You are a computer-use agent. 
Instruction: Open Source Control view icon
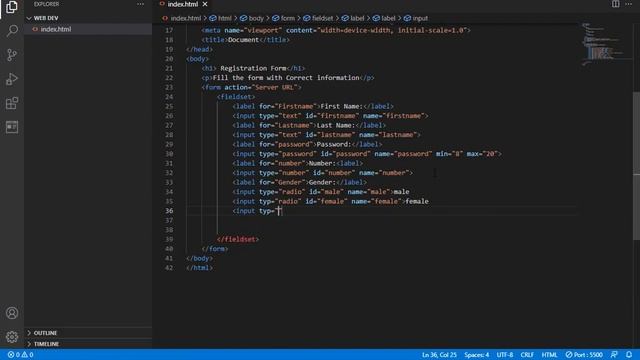tap(12, 55)
